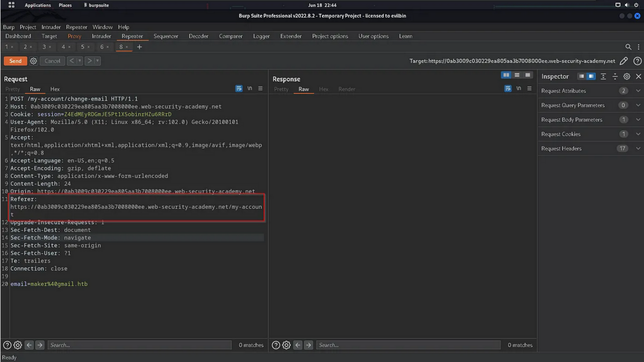Open Repeater three-dot options menu

(x=639, y=47)
